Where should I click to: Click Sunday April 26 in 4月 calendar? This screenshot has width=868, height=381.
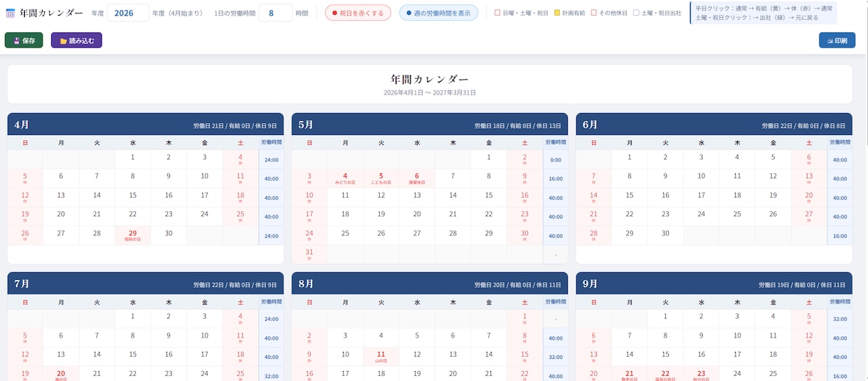[x=25, y=235]
